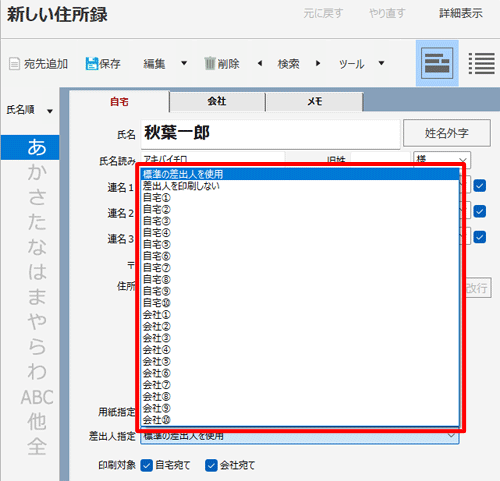
Task: Click the 姓名外字 button
Action: tap(447, 133)
